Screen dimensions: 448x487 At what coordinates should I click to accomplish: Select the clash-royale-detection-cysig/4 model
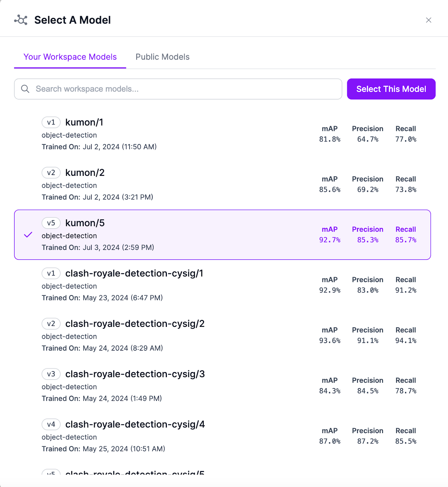tap(135, 424)
